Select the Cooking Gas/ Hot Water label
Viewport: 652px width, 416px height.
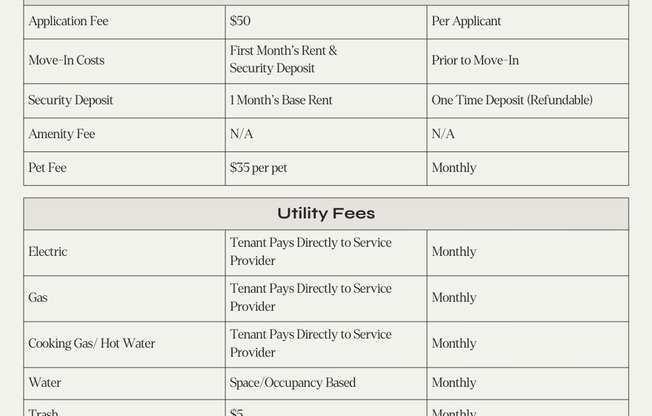click(91, 344)
